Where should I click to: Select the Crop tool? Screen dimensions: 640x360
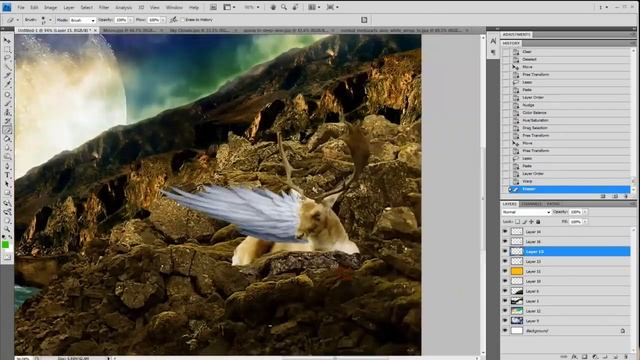7,76
